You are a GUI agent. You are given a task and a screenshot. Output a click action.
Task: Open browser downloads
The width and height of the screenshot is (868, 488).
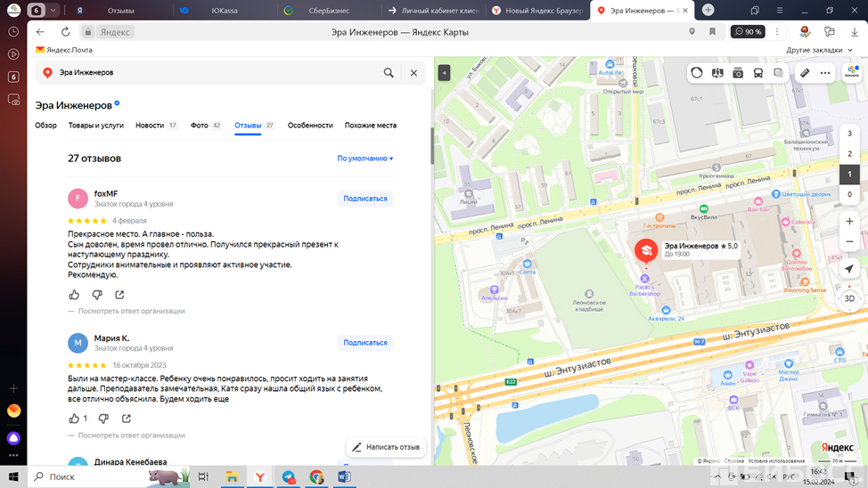[x=854, y=32]
